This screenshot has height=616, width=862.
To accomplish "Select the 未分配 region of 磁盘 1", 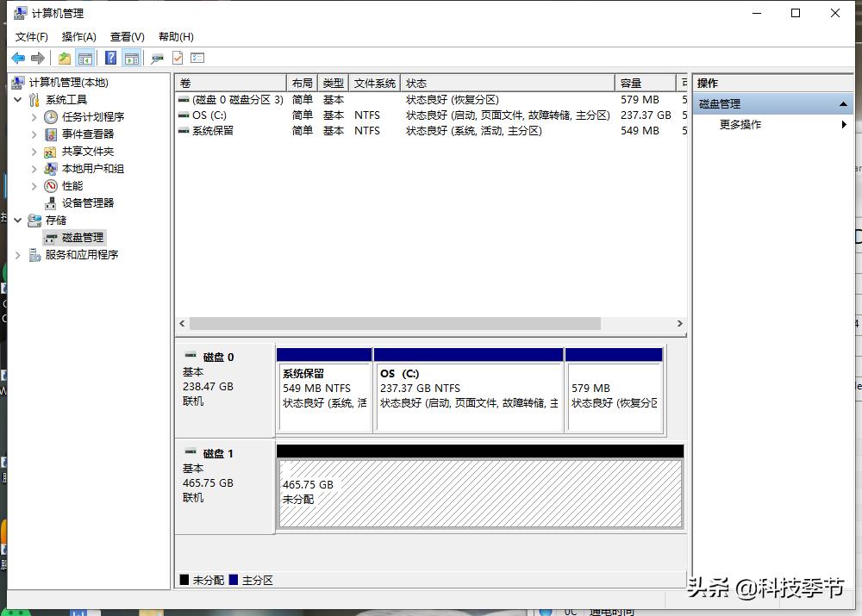I will tap(481, 491).
